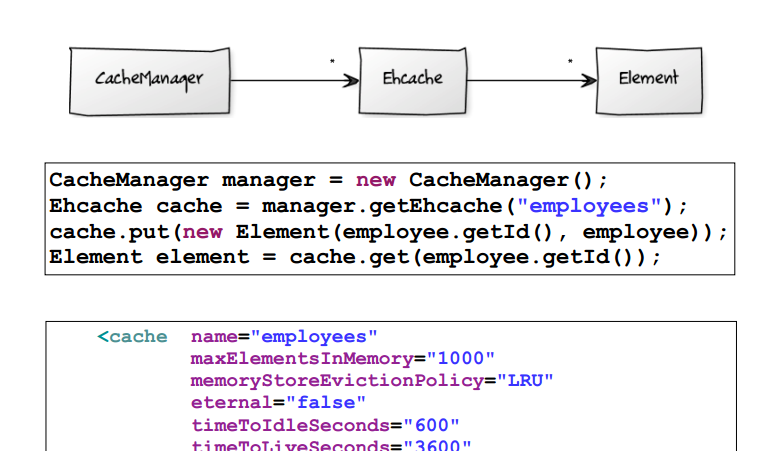This screenshot has width=769, height=451.
Task: Click the Ehcache diagram box
Action: (412, 81)
